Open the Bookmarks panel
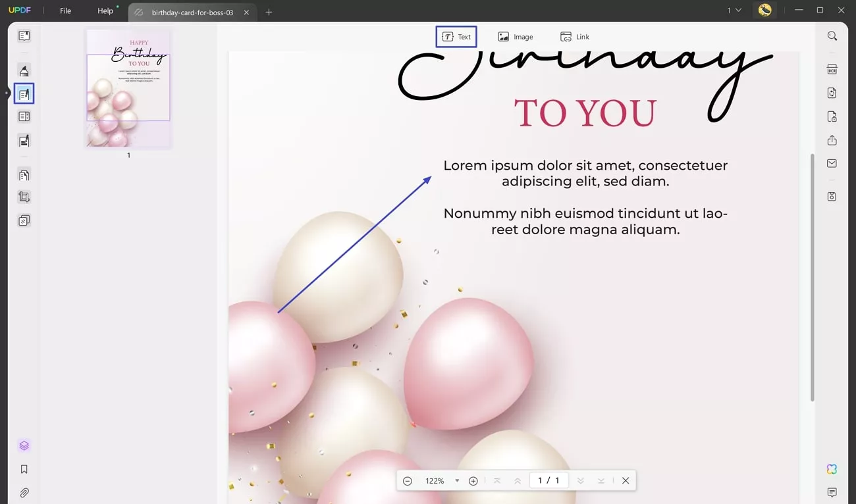 [24, 469]
